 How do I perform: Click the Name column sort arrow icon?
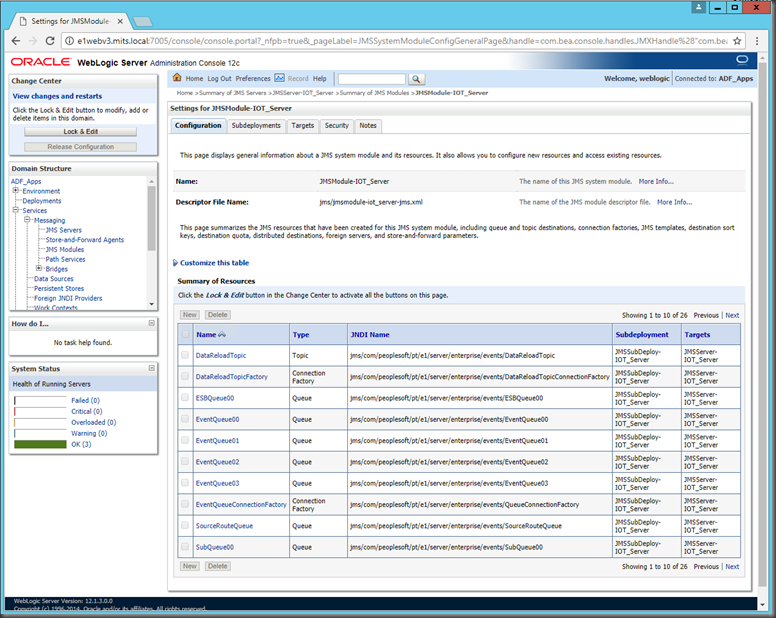tap(222, 335)
